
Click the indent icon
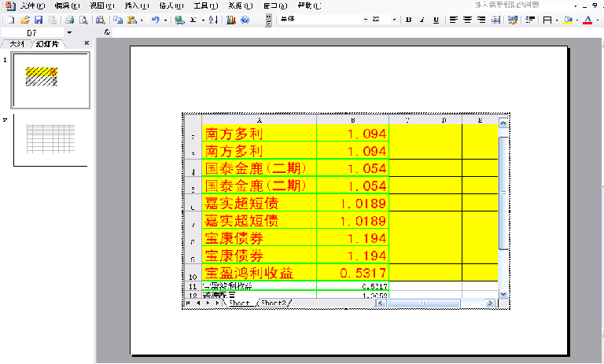tap(530, 20)
